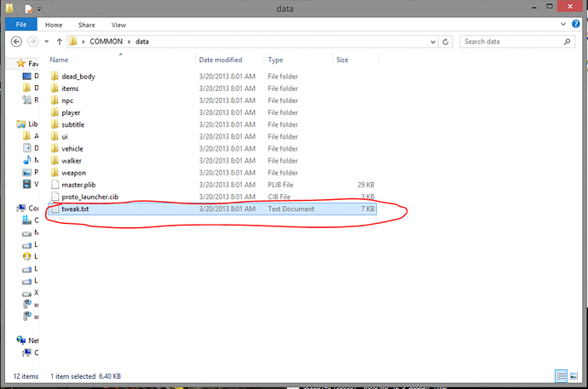This screenshot has height=389, width=588.
Task: Open the Share ribbon tab
Action: 87,26
